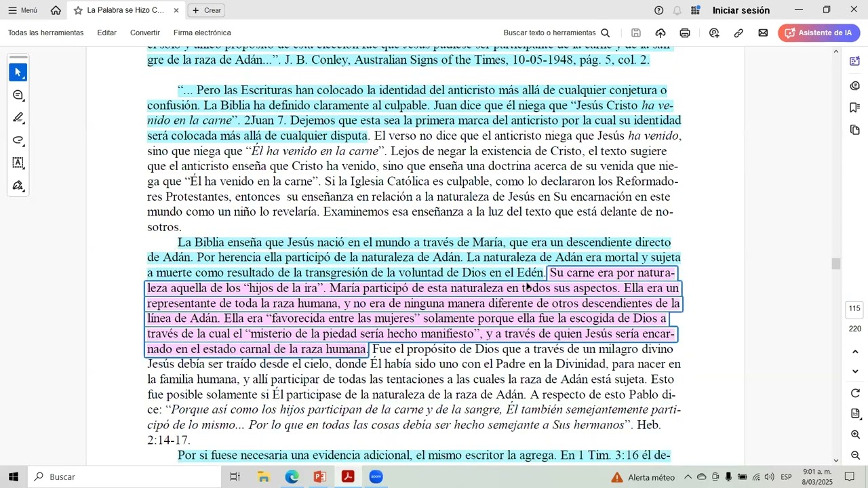Go to Acrobat home icon
This screenshot has height=488, width=868.
[56, 10]
